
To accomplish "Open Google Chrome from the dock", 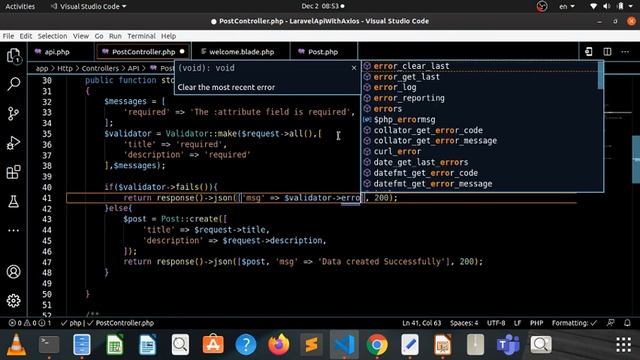I will pyautogui.click(x=377, y=345).
